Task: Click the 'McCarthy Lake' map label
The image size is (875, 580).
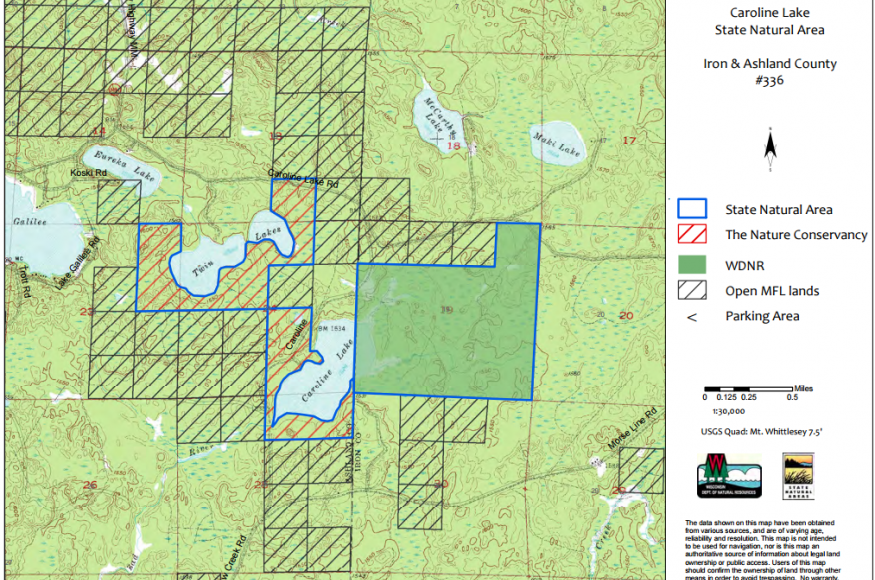Action: pyautogui.click(x=438, y=118)
